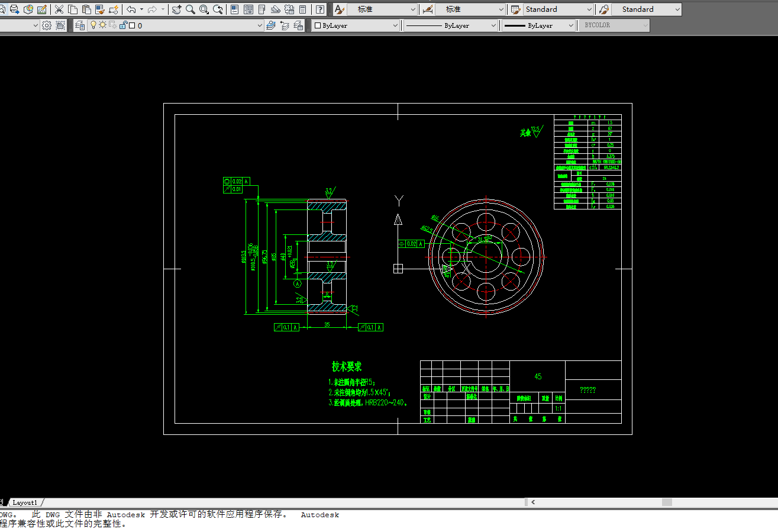778x532 pixels.
Task: Click the Zoom Previous icon
Action: [218, 9]
